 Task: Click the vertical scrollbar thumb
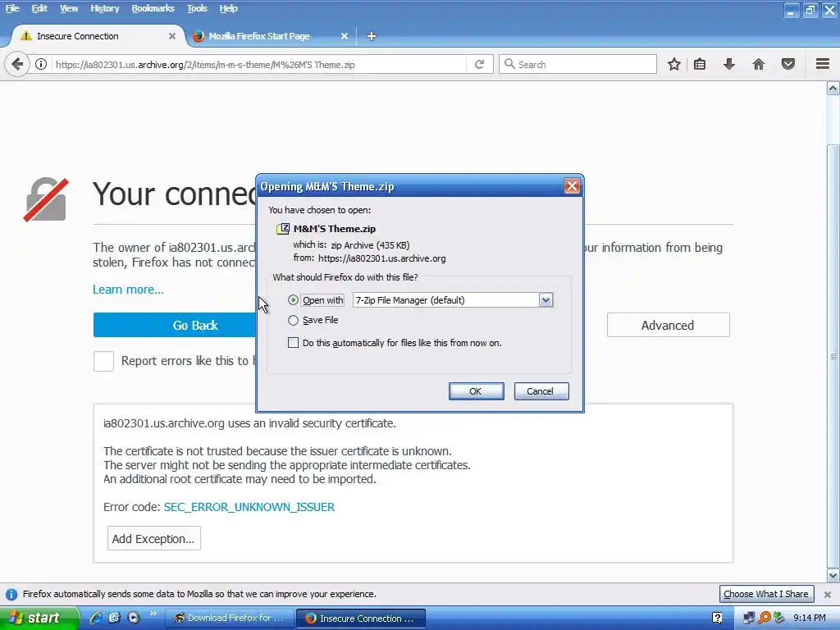pyautogui.click(x=833, y=356)
